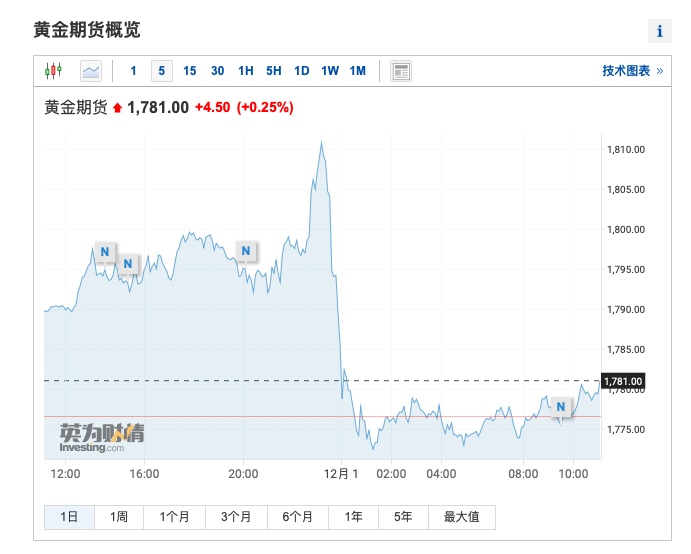Select the 1M interval
Image resolution: width=691 pixels, height=554 pixels.
click(358, 71)
